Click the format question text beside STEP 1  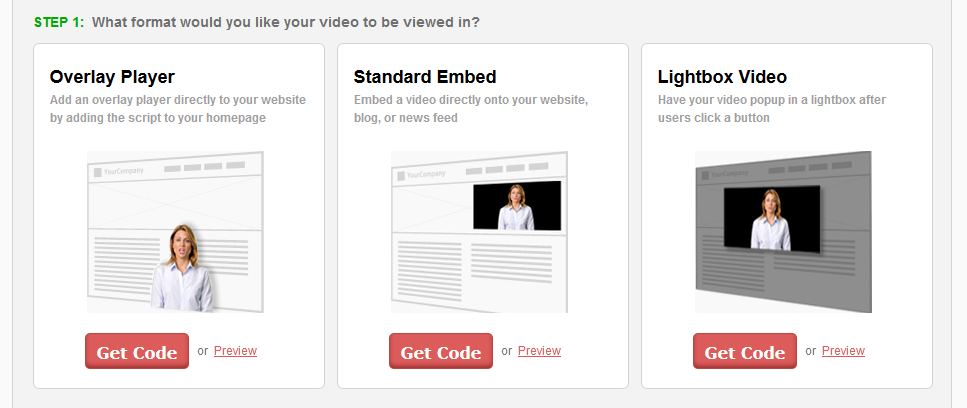coord(286,22)
